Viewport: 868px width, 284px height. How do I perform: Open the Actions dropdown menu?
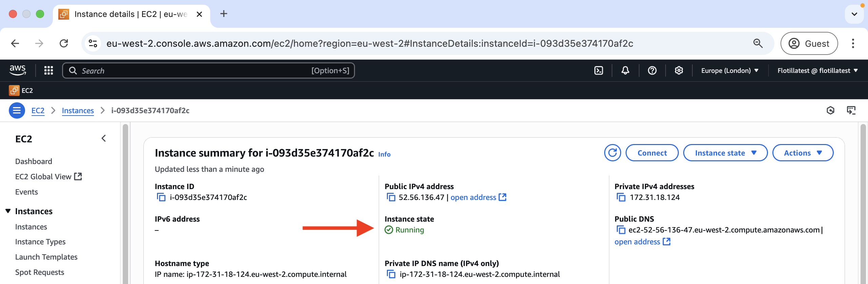(803, 153)
